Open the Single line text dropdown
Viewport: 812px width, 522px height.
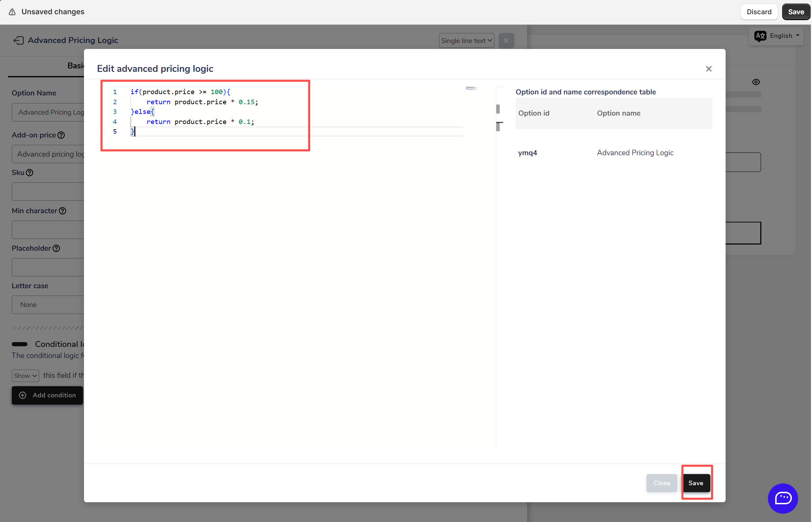pyautogui.click(x=466, y=41)
